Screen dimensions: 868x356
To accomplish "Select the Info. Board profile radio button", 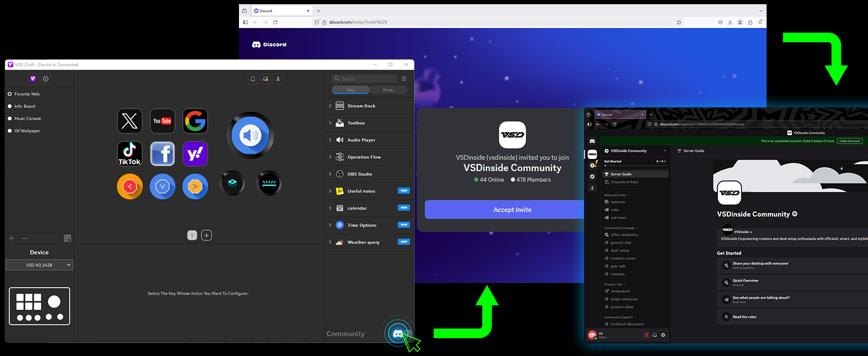I will point(10,106).
